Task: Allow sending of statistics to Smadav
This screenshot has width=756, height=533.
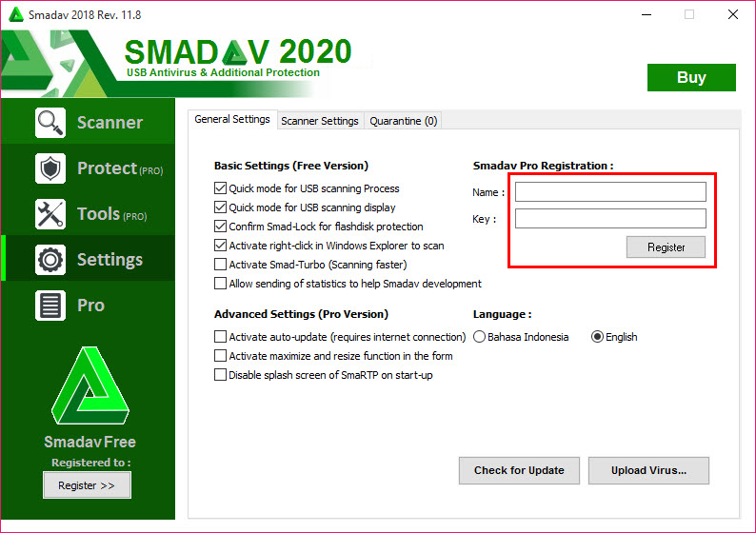Action: pyautogui.click(x=220, y=284)
